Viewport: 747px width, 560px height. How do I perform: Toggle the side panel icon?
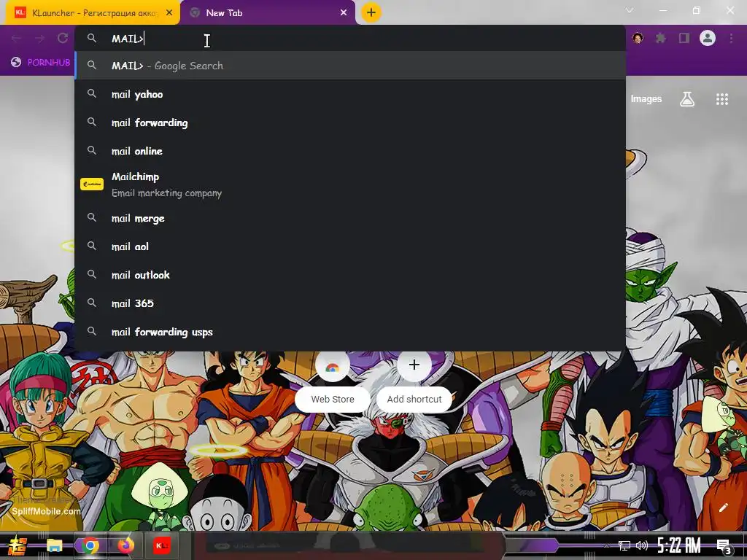pos(684,38)
